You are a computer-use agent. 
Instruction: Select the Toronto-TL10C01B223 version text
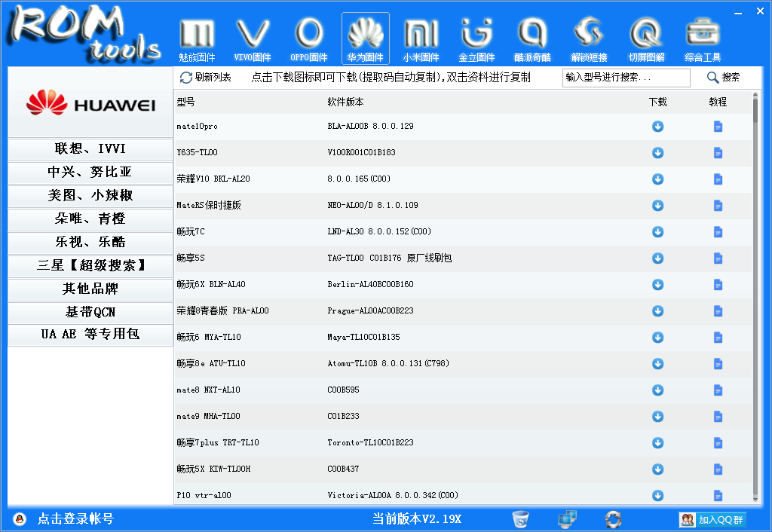(x=370, y=442)
